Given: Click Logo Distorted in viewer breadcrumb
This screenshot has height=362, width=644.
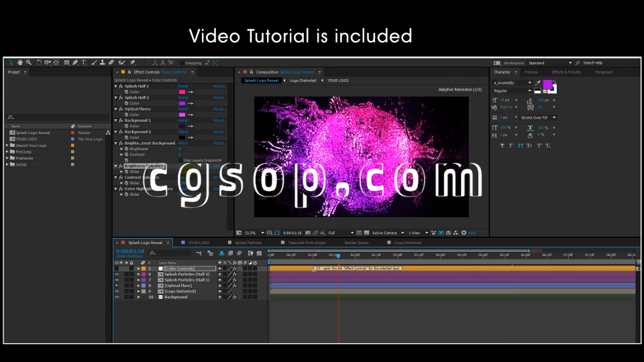Looking at the screenshot, I should click(303, 80).
